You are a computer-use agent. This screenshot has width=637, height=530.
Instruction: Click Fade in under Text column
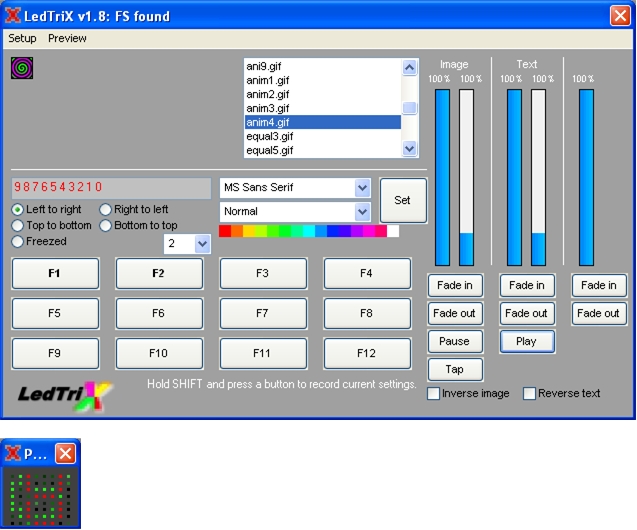(x=527, y=286)
